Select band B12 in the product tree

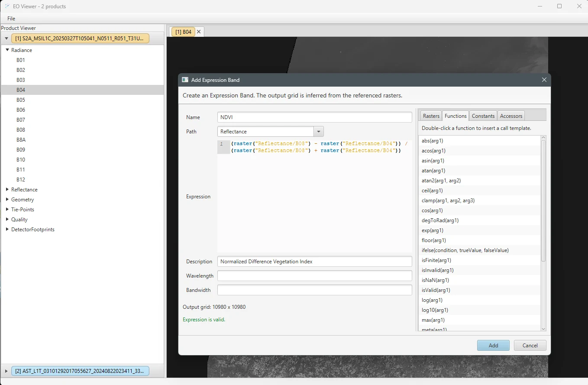[x=82, y=180]
